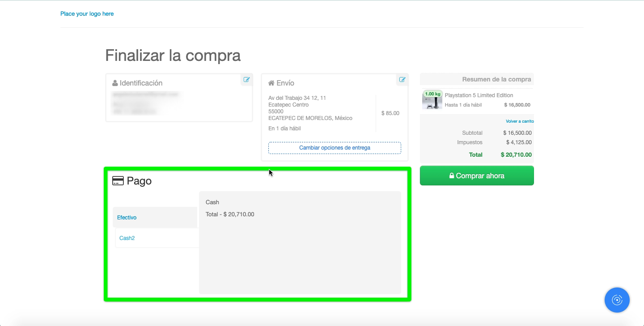This screenshot has height=326, width=644.
Task: Click Cambiar opciones de entrega button
Action: click(335, 148)
